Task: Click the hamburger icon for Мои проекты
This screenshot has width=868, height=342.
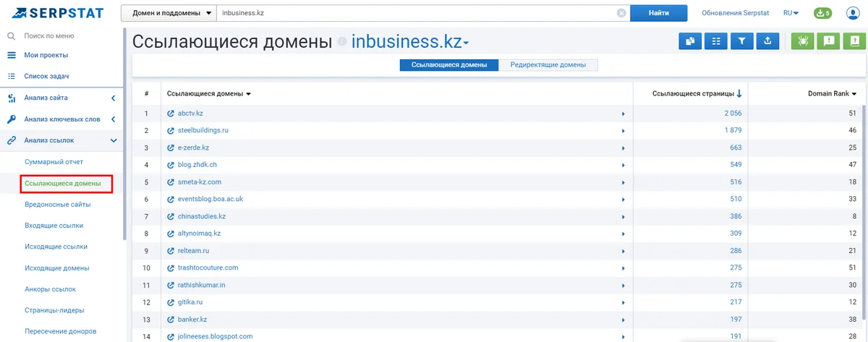Action: pyautogui.click(x=12, y=55)
